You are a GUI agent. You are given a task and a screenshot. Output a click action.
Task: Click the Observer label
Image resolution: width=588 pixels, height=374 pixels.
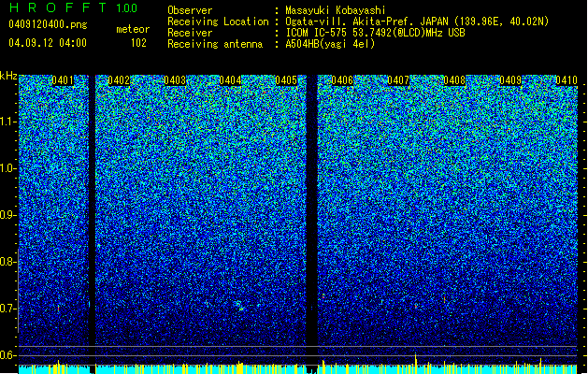190,10
